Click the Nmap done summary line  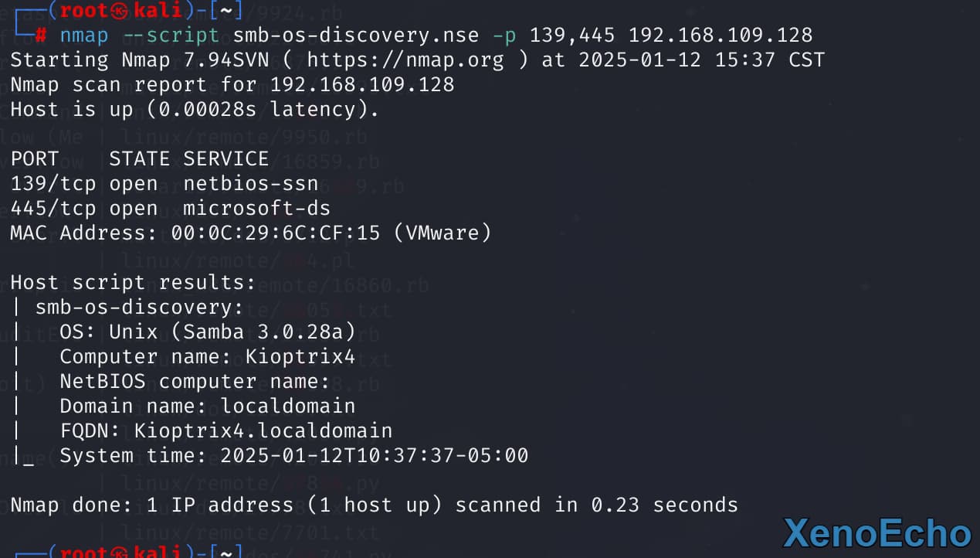[374, 505]
